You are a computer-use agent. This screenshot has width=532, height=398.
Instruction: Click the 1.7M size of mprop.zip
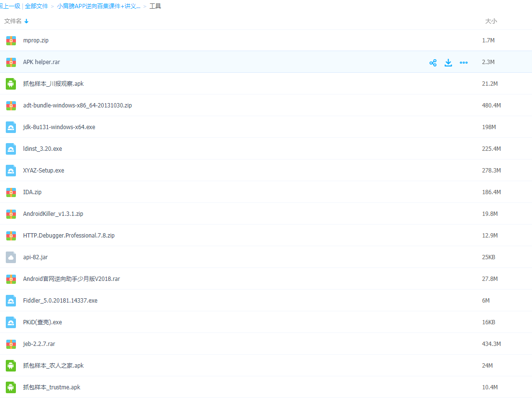point(488,40)
